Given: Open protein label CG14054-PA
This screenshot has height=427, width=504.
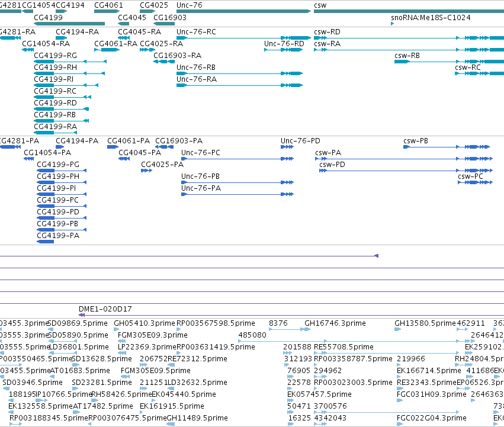Looking at the screenshot, I should (x=47, y=153).
